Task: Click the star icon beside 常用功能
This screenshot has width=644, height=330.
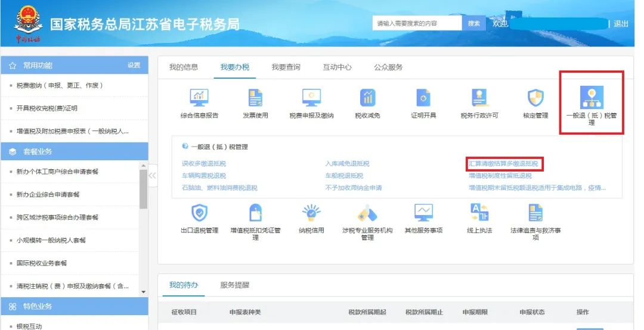Action: [13, 66]
